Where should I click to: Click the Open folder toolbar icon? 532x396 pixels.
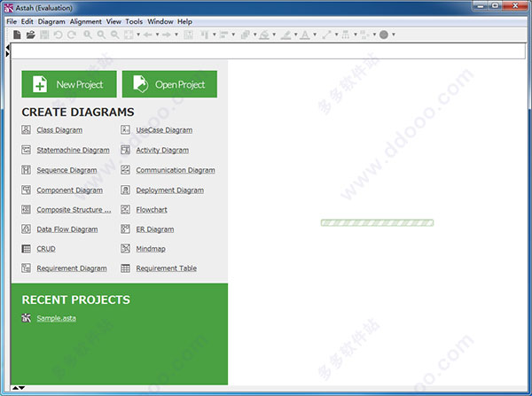pos(31,35)
